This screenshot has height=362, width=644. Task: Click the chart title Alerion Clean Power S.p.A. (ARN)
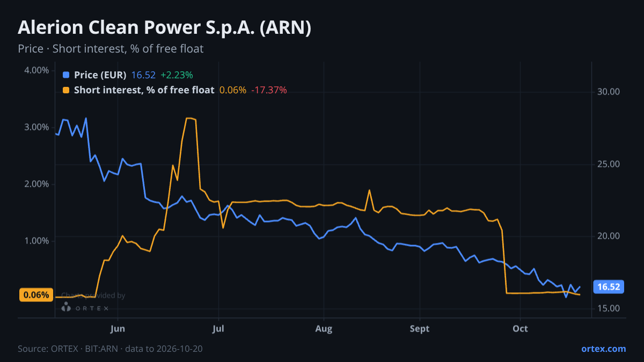click(x=165, y=28)
